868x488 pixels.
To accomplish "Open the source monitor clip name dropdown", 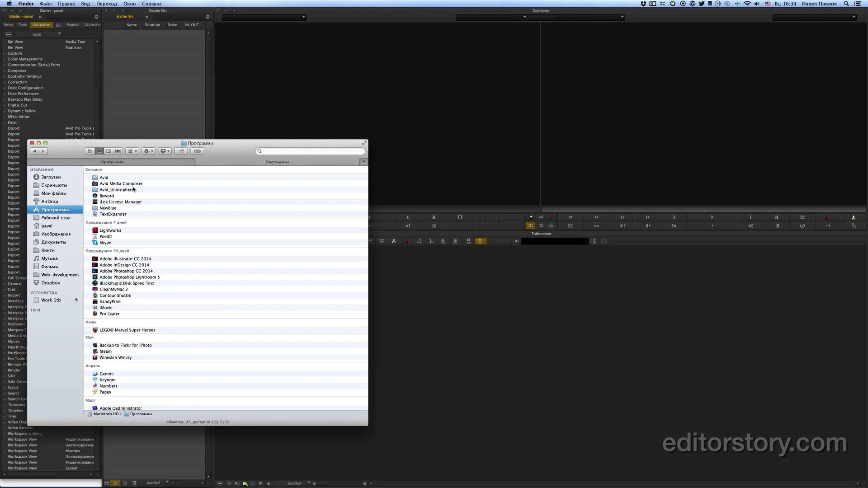I will pyautogui.click(x=264, y=17).
